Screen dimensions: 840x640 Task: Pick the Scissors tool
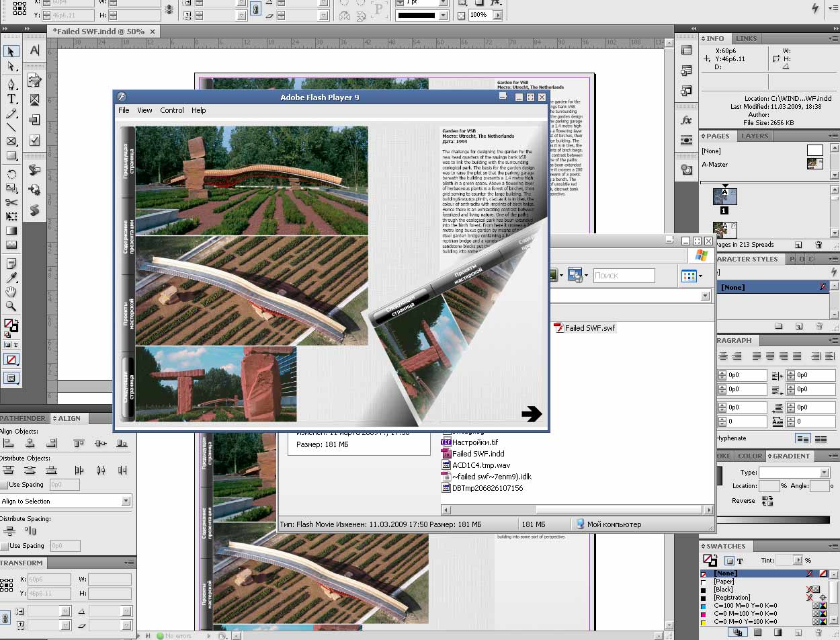[11, 202]
